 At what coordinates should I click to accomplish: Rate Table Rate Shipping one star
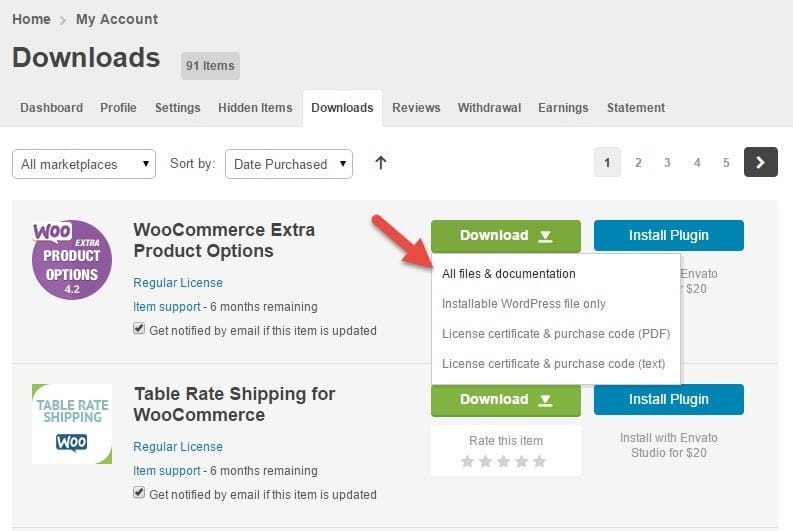468,461
